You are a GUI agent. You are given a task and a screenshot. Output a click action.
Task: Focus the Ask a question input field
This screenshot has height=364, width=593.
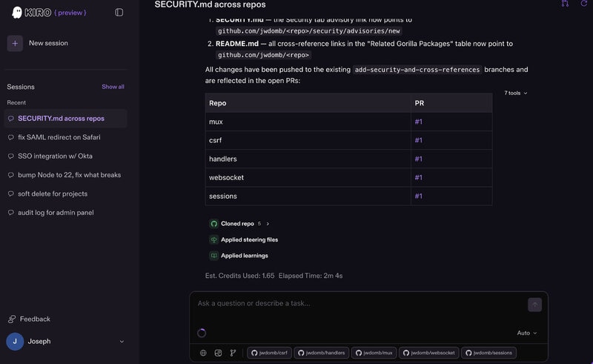(x=360, y=303)
